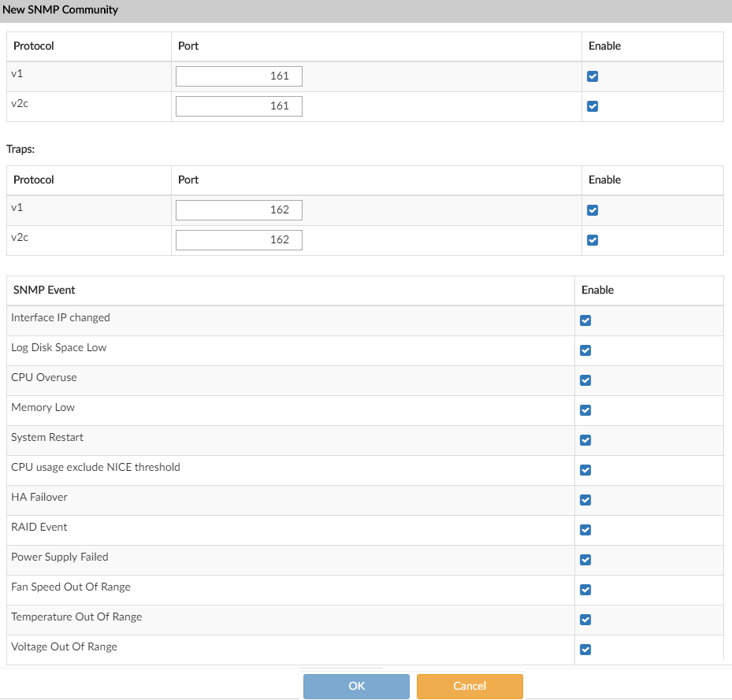Uncheck the CPU Overuse event
Screen dimensions: 732x700
tap(585, 380)
